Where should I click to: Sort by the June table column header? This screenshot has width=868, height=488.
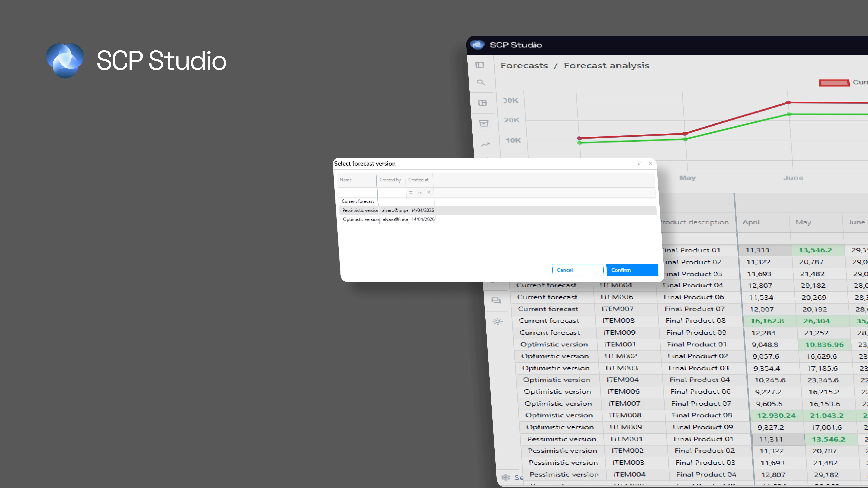[857, 222]
